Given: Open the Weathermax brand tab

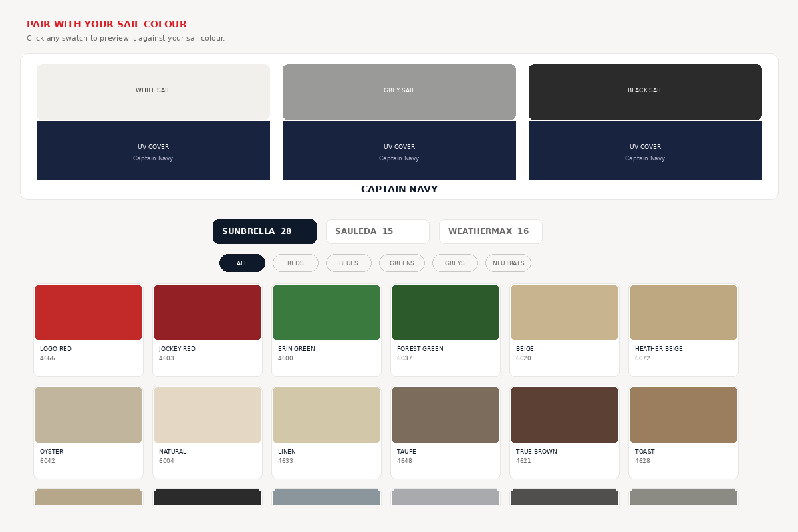Looking at the screenshot, I should (490, 231).
